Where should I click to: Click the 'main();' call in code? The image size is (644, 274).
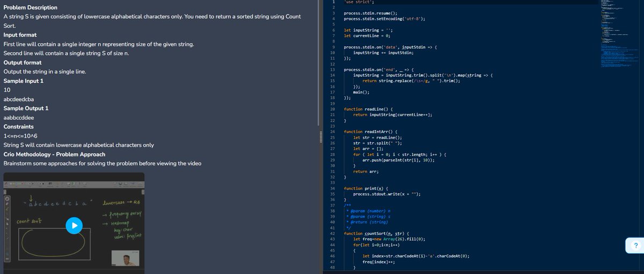360,92
